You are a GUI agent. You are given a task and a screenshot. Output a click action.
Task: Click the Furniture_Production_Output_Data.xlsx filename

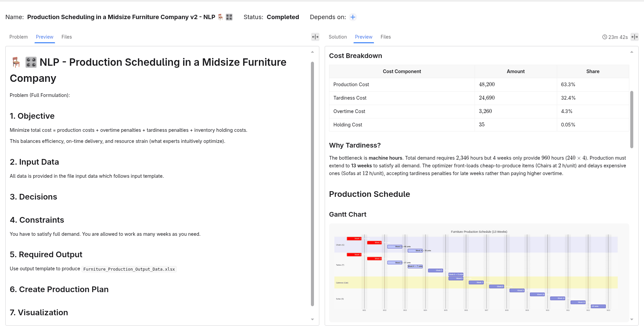129,269
